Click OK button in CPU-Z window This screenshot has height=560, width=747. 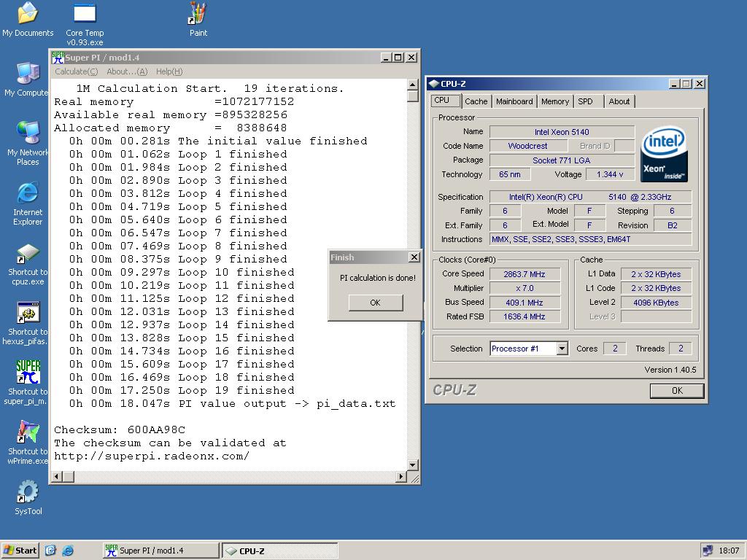pyautogui.click(x=677, y=391)
